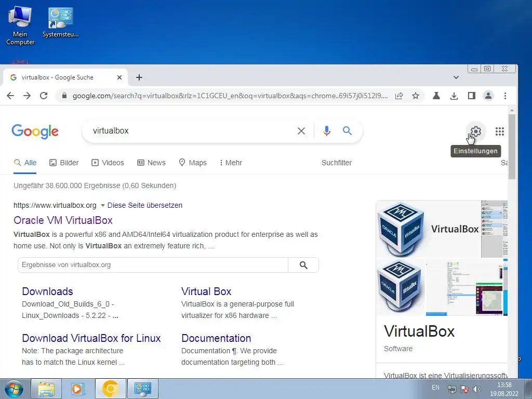
Task: Open the Google apps grid
Action: (x=499, y=131)
